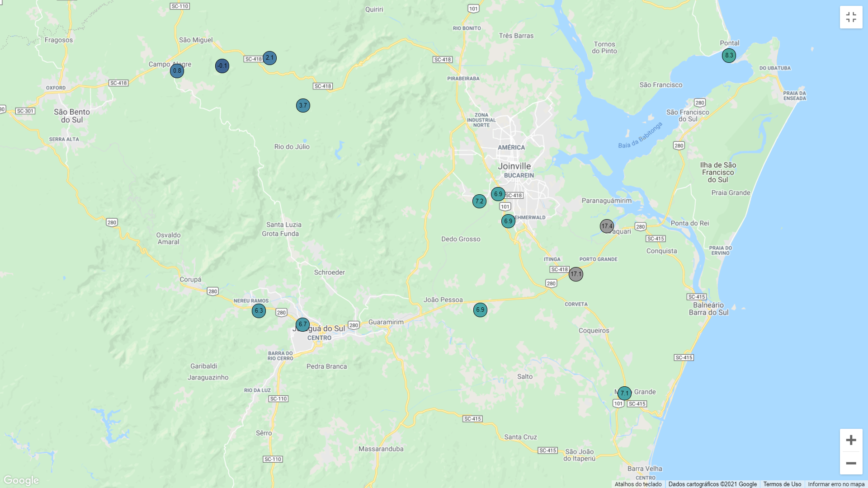Zoom out of the map

point(851,463)
